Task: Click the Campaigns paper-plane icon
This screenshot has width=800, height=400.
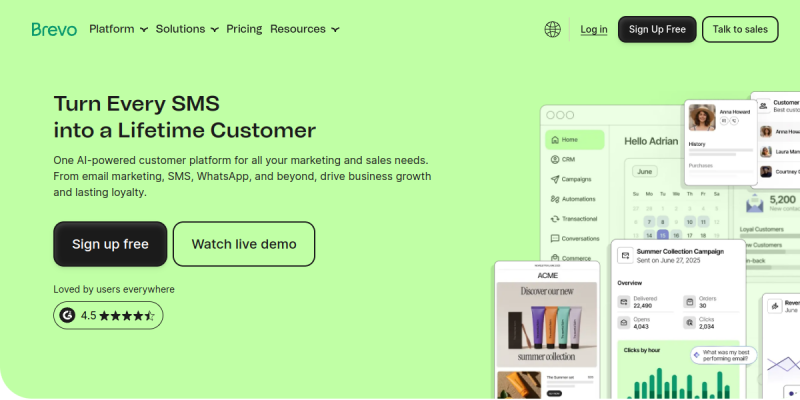Action: 555,179
